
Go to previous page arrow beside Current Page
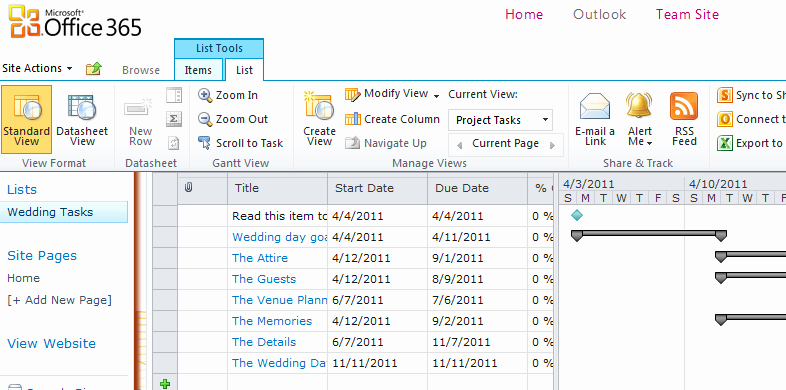459,145
